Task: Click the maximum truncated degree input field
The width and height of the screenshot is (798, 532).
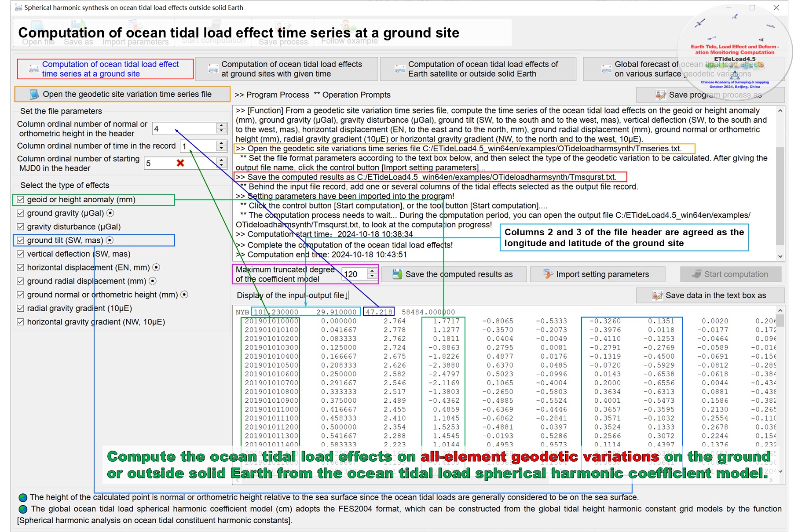Action: pos(354,274)
